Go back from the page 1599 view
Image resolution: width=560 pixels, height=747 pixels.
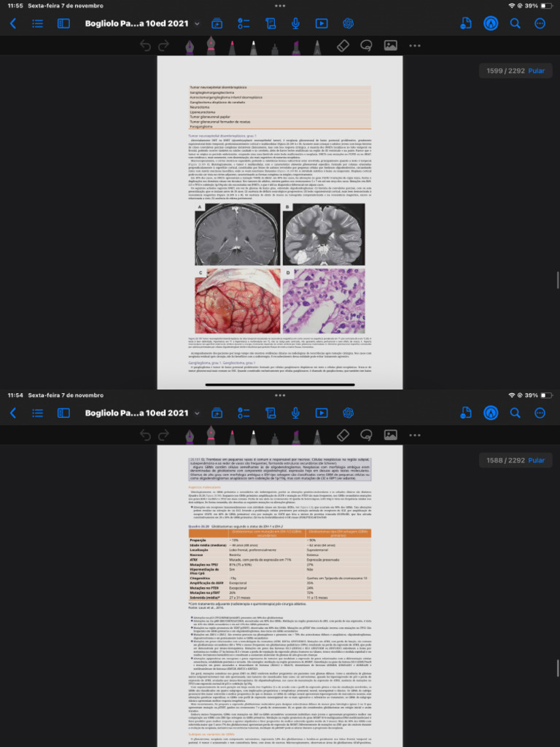click(x=13, y=23)
